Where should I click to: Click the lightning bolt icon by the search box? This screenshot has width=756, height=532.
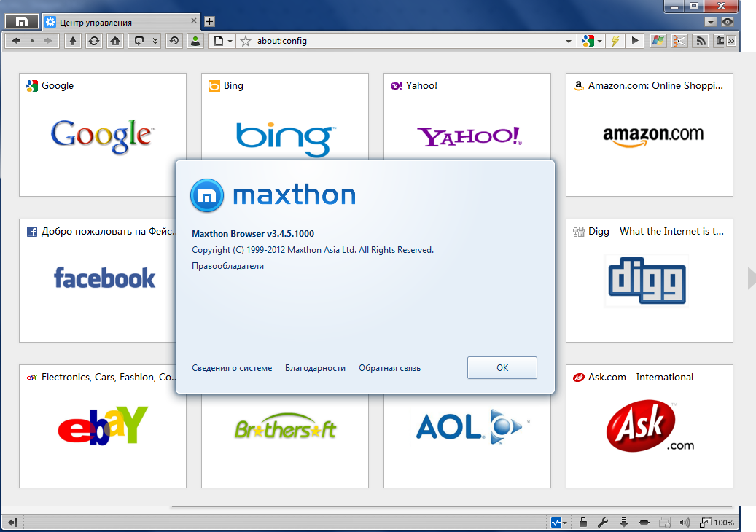(x=615, y=41)
